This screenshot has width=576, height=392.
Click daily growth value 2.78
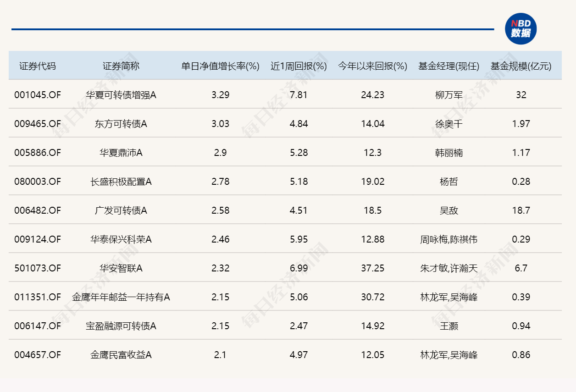(221, 182)
